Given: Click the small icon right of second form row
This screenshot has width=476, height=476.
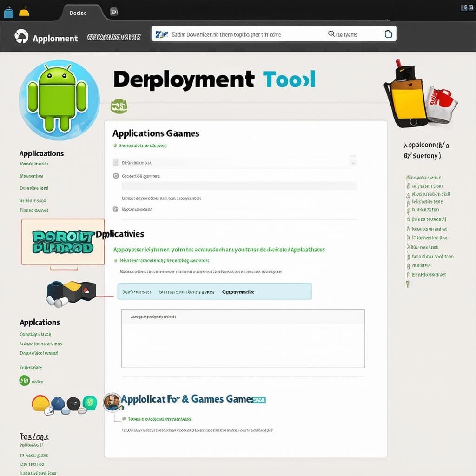Looking at the screenshot, I should tap(353, 161).
